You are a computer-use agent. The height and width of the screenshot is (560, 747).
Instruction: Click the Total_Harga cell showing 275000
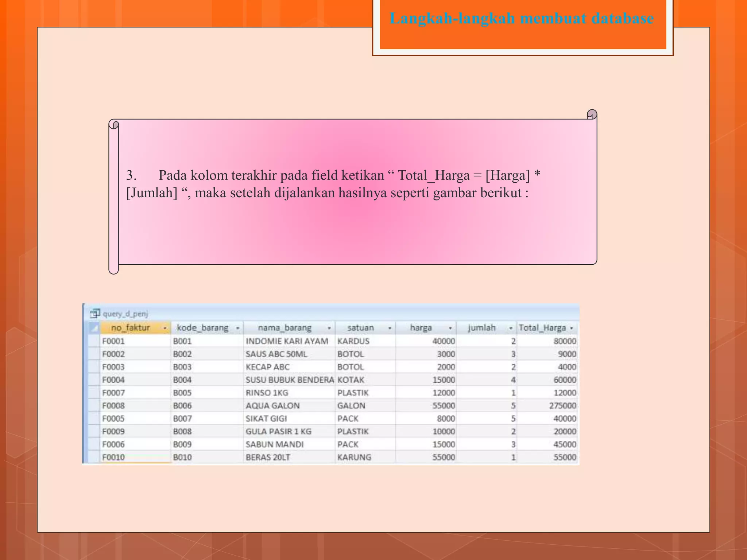tap(562, 406)
